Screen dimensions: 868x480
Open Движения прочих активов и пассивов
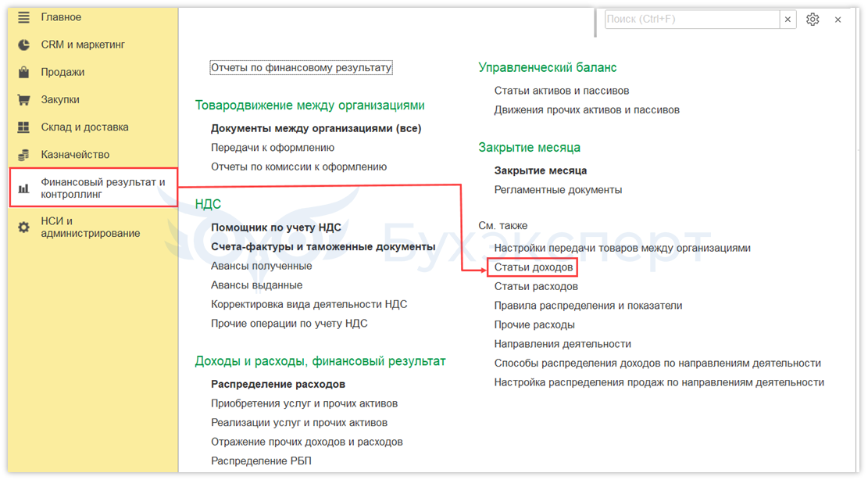coord(587,110)
